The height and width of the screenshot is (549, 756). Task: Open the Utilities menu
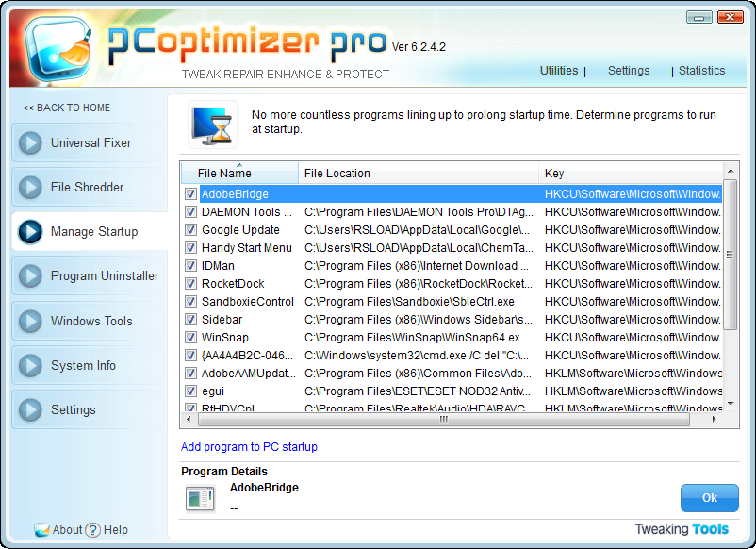click(x=560, y=70)
